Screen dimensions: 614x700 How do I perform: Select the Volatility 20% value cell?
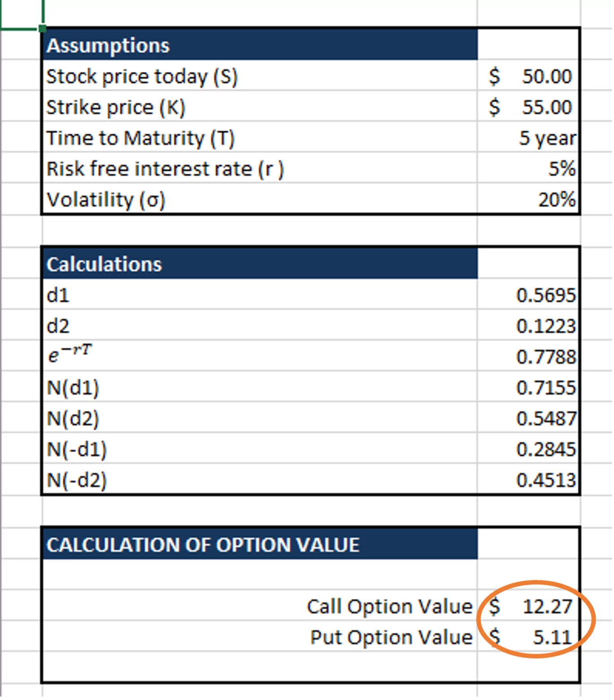(529, 200)
